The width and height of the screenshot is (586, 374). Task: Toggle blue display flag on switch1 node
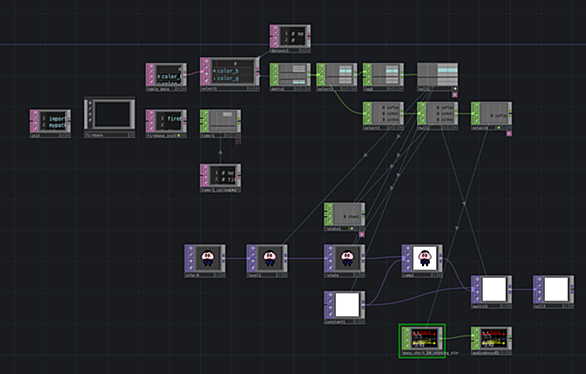pos(504,306)
